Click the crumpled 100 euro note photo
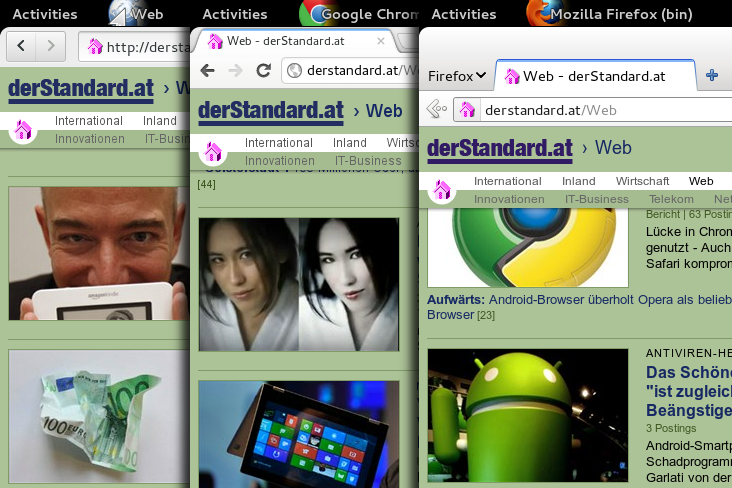The width and height of the screenshot is (732, 488). (99, 417)
